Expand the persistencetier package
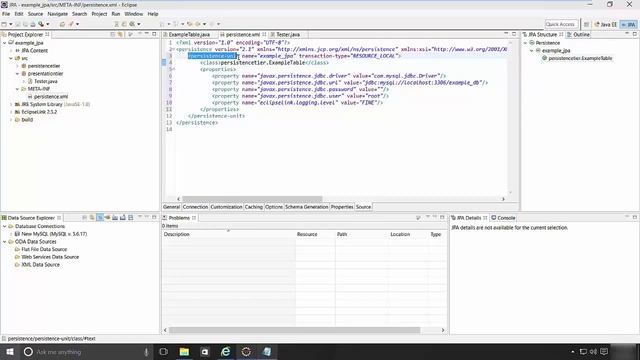 click(18, 66)
